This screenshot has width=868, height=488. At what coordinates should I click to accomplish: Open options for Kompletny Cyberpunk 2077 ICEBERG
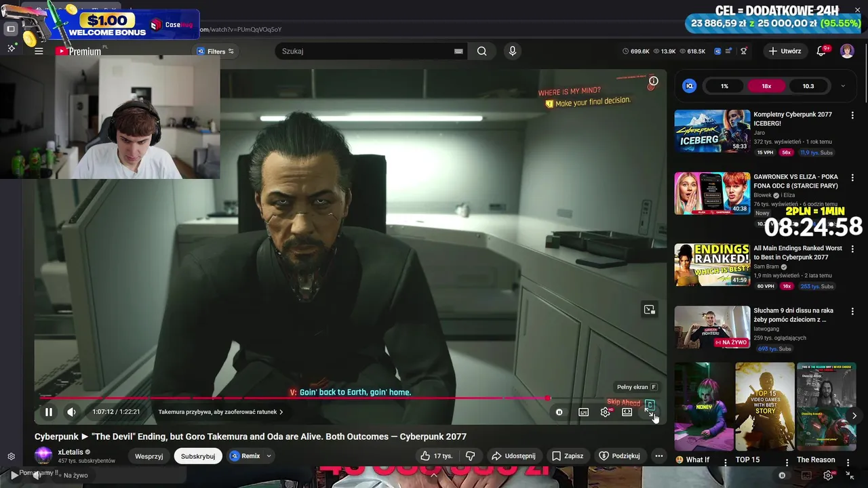click(x=852, y=116)
